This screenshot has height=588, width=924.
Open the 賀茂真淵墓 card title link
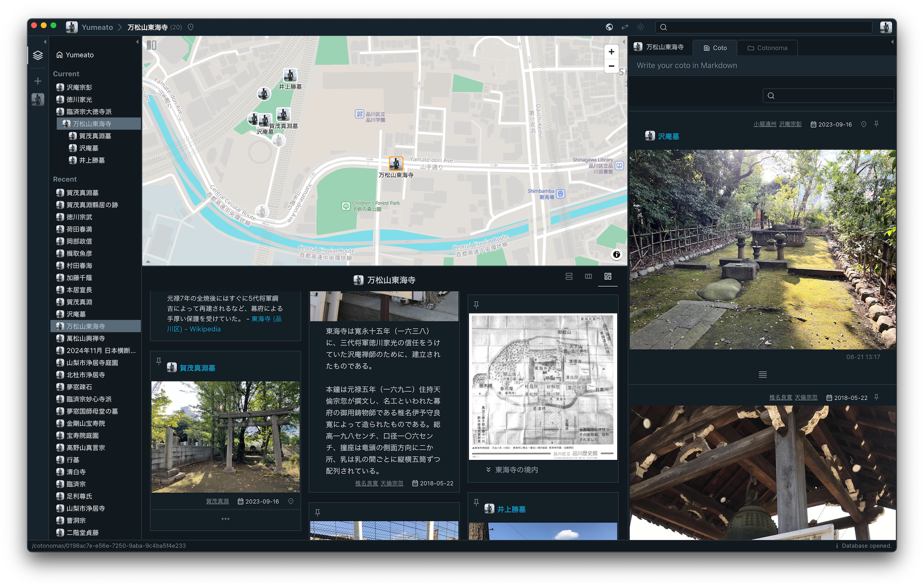pos(197,368)
